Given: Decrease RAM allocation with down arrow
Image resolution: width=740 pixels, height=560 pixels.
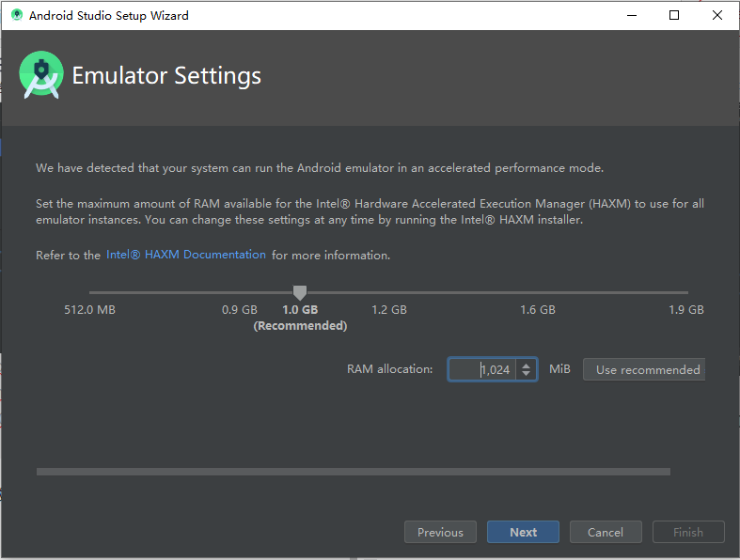Looking at the screenshot, I should tap(527, 374).
